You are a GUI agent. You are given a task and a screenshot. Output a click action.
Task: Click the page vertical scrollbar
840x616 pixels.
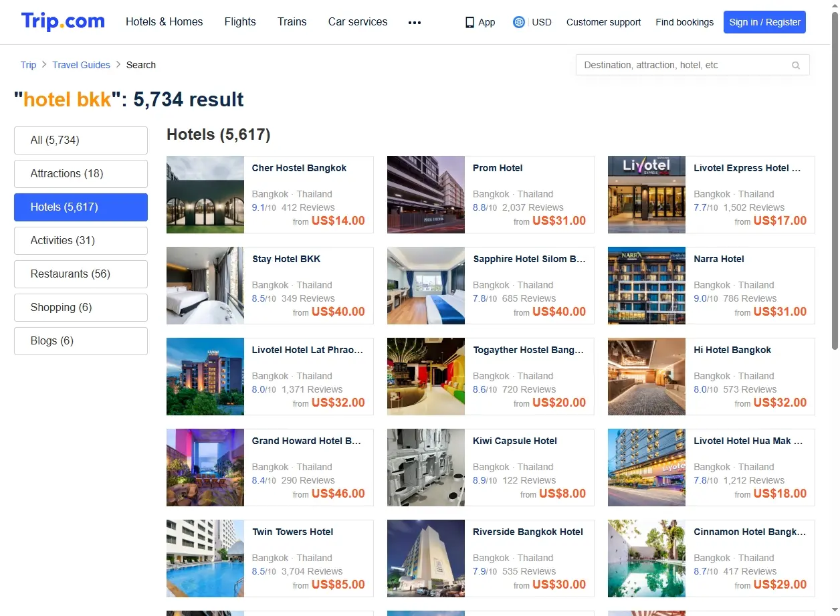click(x=835, y=181)
